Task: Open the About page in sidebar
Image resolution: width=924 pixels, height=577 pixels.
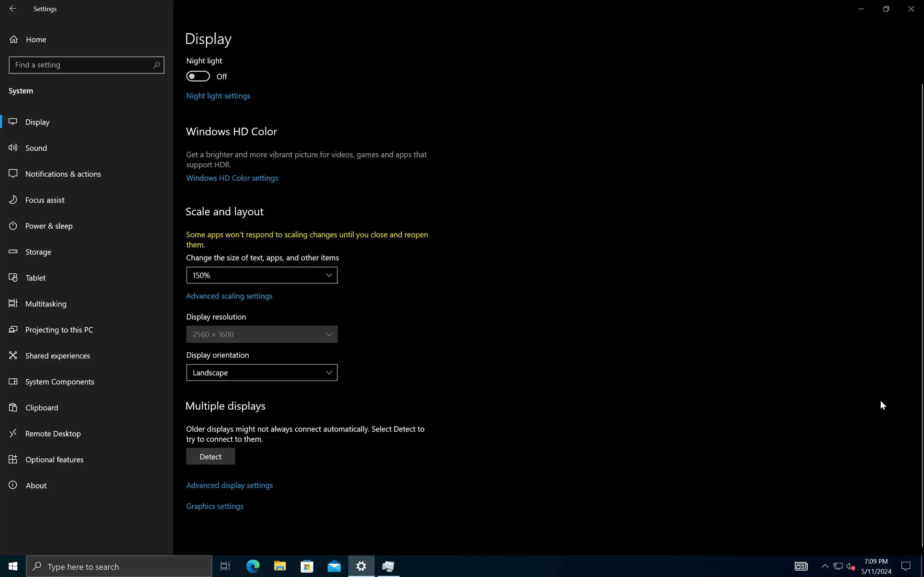Action: coord(36,485)
